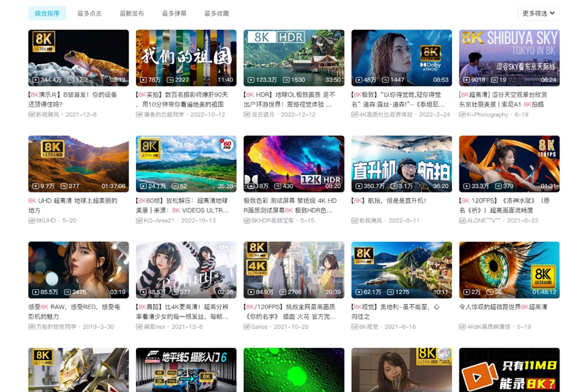Expand the 更多筛选 filter dropdown
This screenshot has height=392, width=588.
click(538, 14)
